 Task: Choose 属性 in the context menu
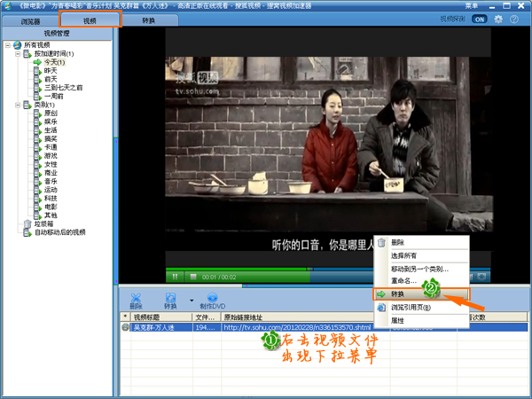click(x=421, y=321)
